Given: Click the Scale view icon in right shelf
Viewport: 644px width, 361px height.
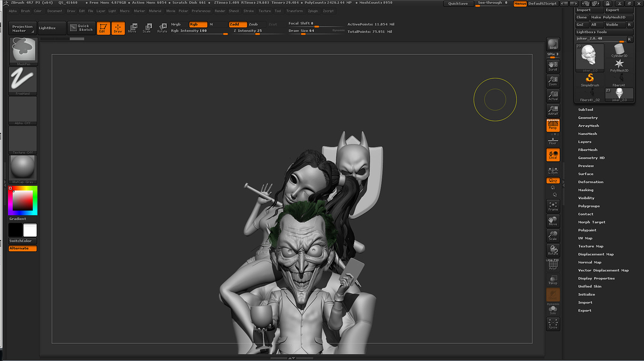Looking at the screenshot, I should [553, 236].
